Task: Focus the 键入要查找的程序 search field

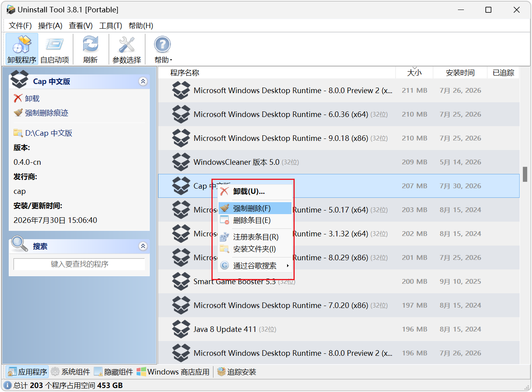Action: [x=79, y=264]
